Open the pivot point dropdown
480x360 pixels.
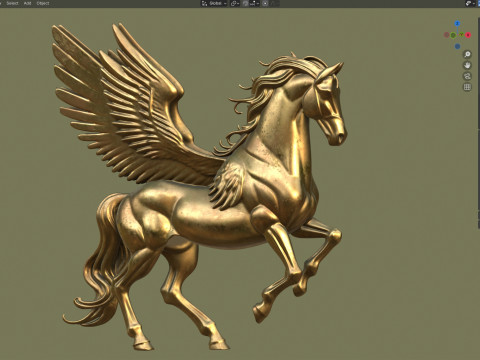(235, 3)
